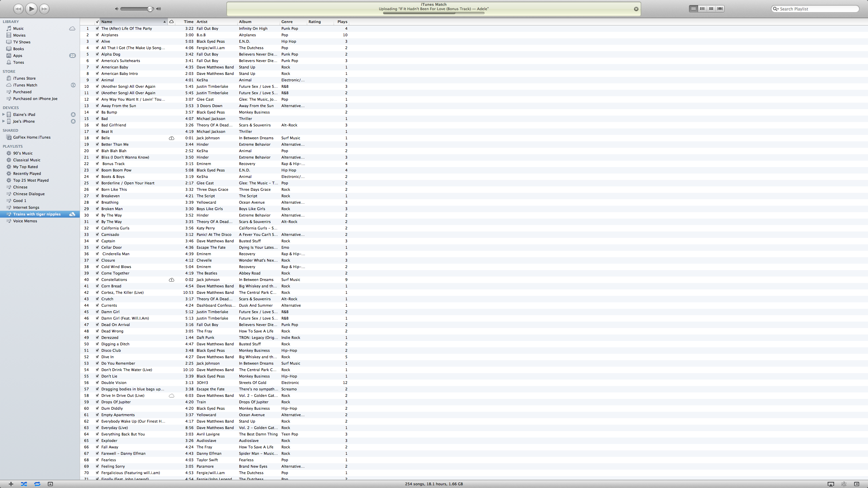This screenshot has width=868, height=488.
Task: Switch to album list view
Action: coord(702,9)
